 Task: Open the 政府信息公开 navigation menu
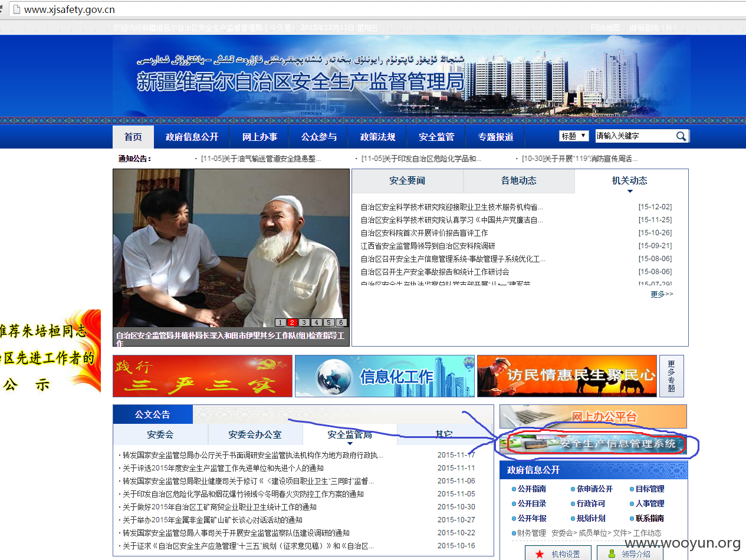click(192, 137)
